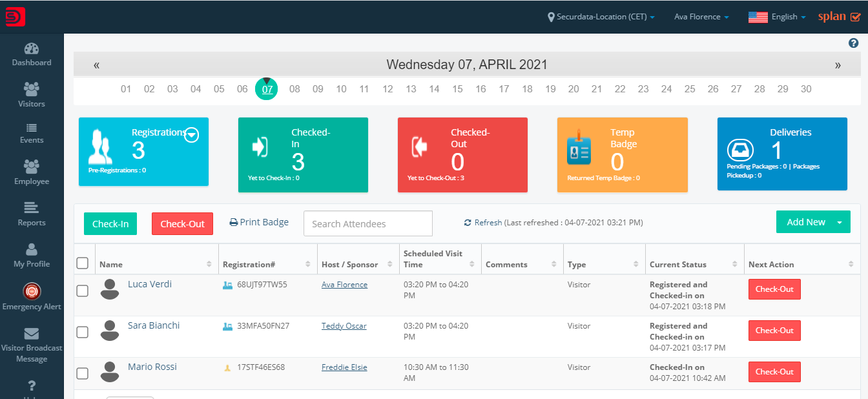Click the Checked-In arrow icon
The height and width of the screenshot is (399, 868).
pyautogui.click(x=260, y=147)
